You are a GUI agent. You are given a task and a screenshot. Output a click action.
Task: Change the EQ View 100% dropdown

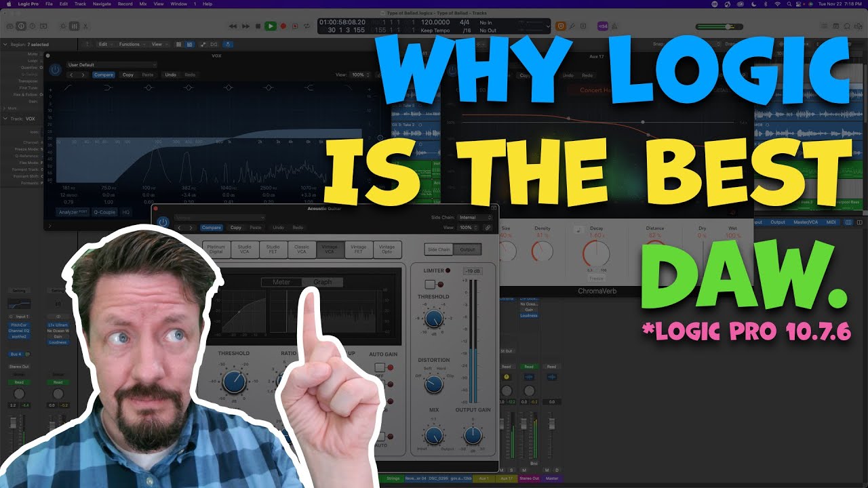[x=361, y=75]
